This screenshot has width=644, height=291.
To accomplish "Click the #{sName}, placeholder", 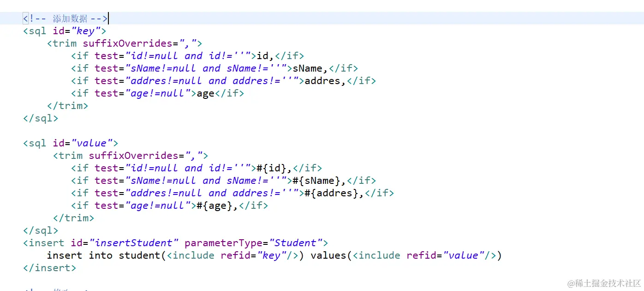I will (319, 181).
